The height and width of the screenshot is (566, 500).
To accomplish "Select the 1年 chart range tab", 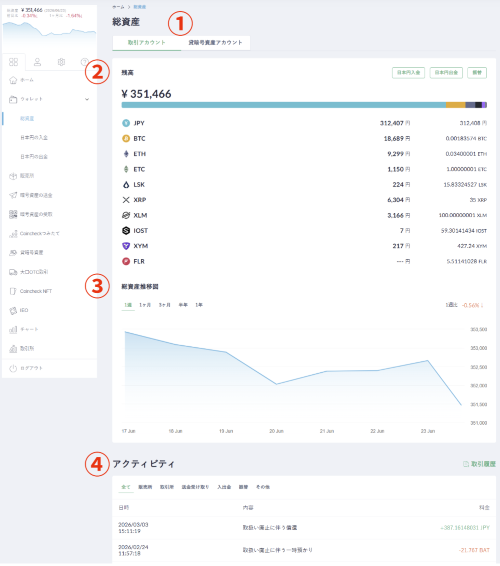I will [x=199, y=305].
